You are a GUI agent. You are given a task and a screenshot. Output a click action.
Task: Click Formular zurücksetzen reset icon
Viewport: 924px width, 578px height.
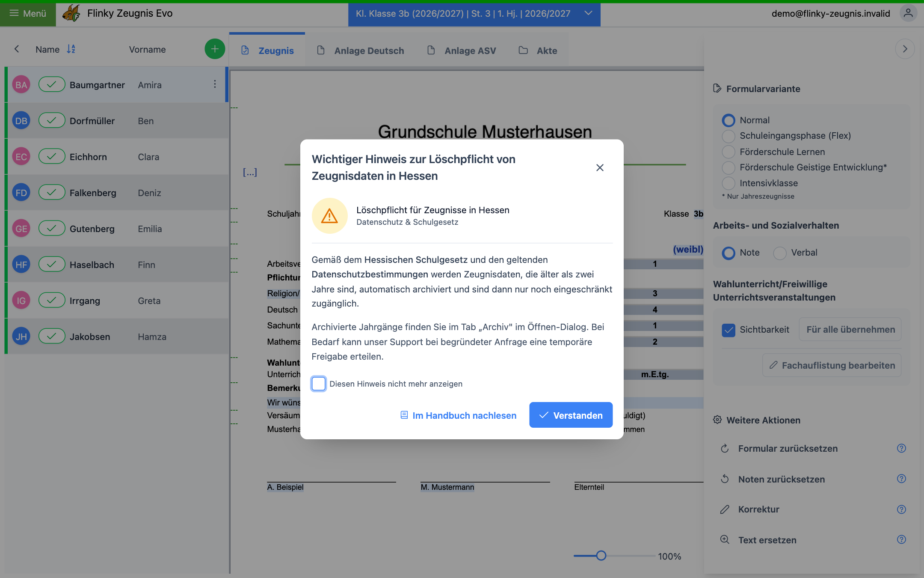click(725, 448)
